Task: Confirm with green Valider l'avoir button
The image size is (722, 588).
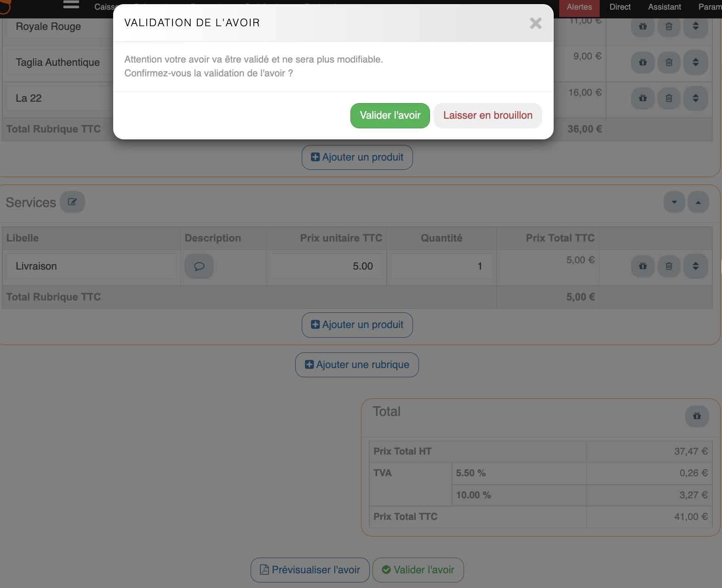Action: tap(390, 115)
